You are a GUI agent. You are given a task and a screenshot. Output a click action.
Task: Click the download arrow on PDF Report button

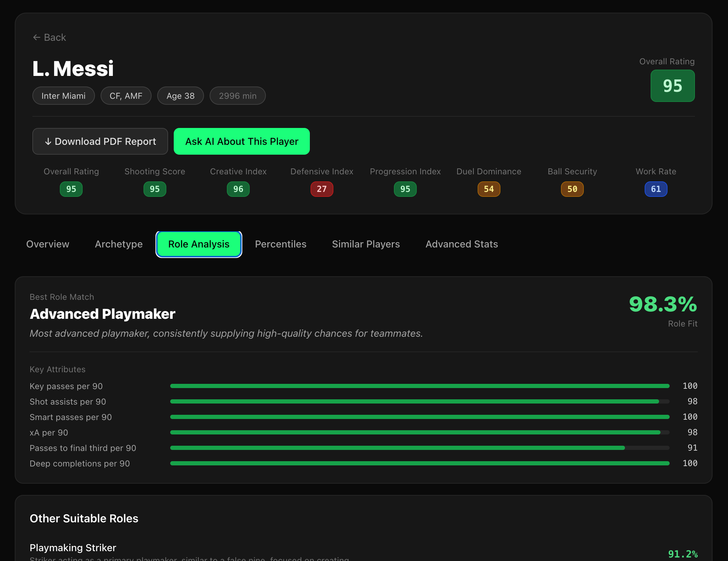pos(48,141)
